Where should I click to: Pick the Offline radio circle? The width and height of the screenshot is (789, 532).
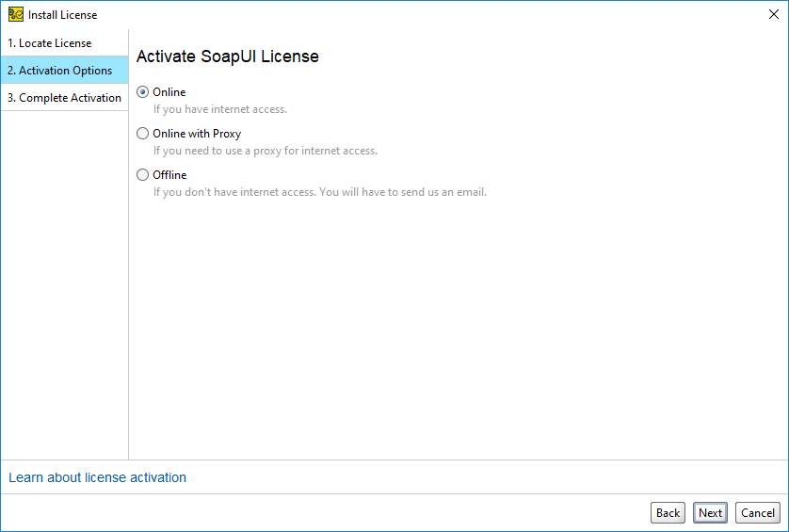pos(143,174)
